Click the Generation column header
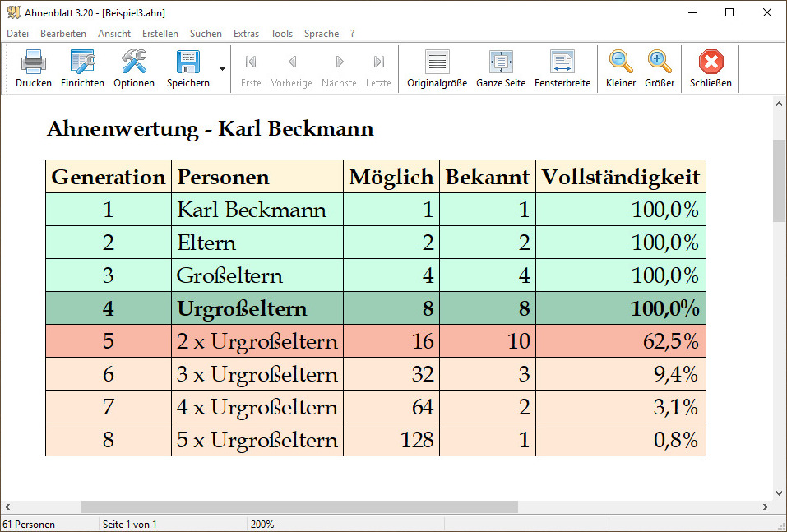The width and height of the screenshot is (787, 532). pyautogui.click(x=109, y=177)
